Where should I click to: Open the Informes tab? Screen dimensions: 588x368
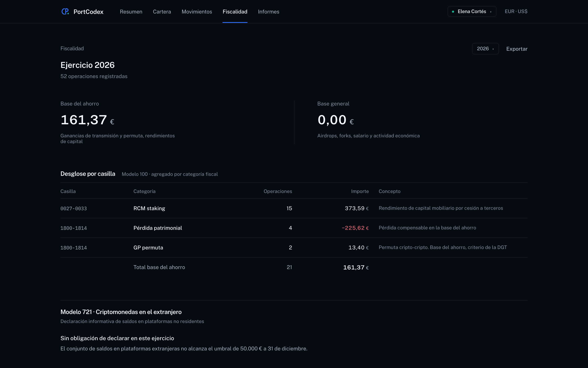coord(268,12)
